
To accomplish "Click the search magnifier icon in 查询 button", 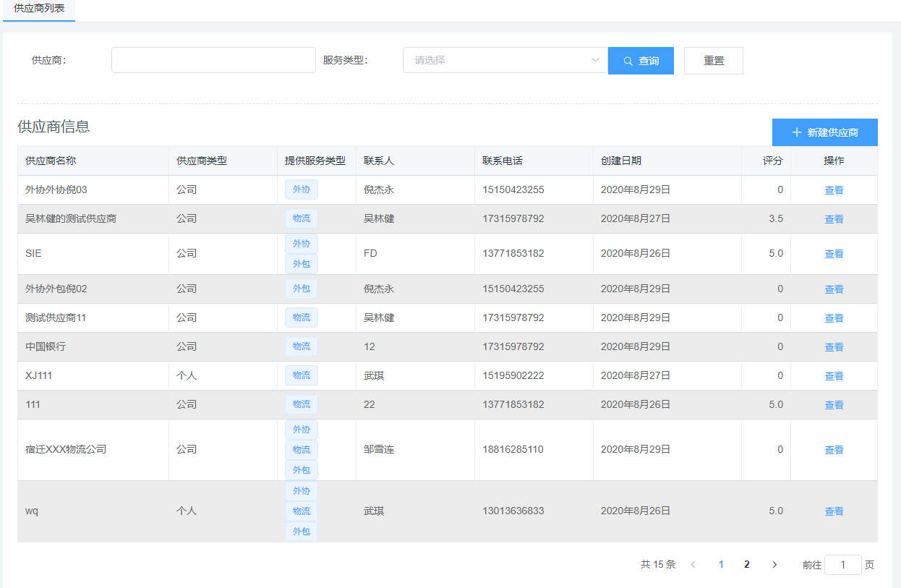I will click(628, 61).
